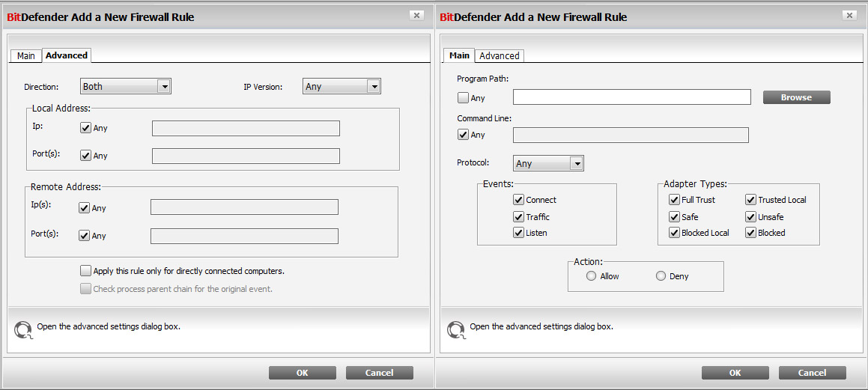This screenshot has width=868, height=390.
Task: Uncheck the Unsafe adapter type
Action: pos(750,217)
